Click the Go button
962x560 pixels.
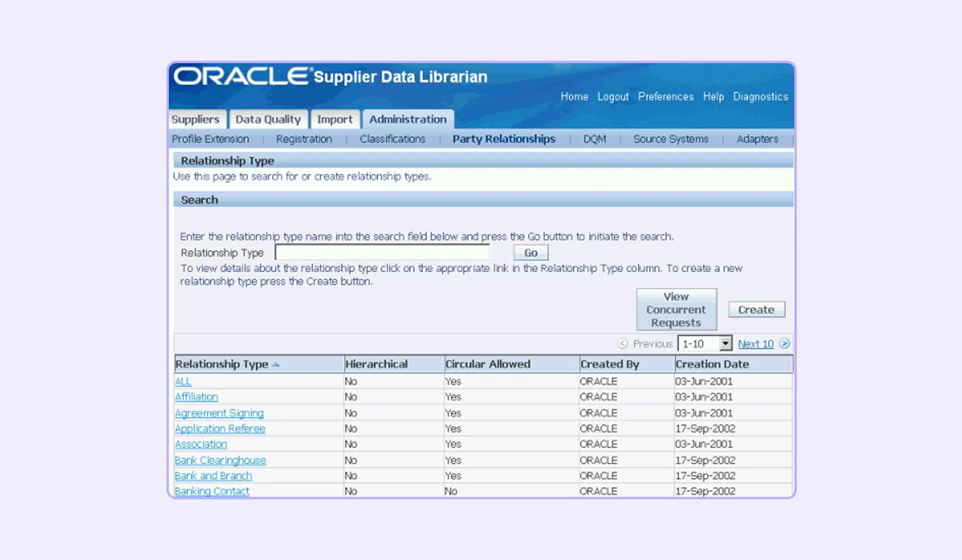point(531,253)
